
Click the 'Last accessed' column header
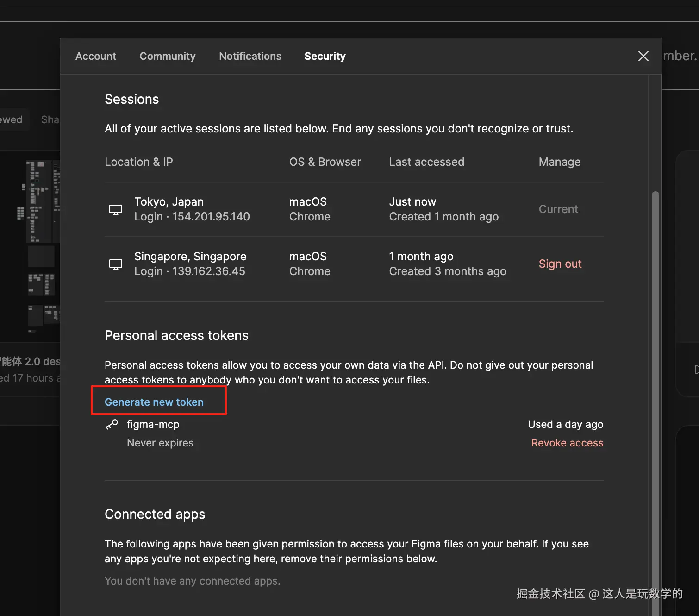coord(426,162)
